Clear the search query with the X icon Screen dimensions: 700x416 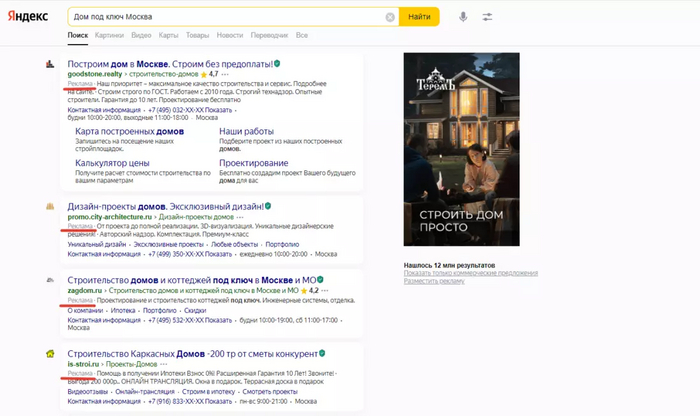click(390, 17)
